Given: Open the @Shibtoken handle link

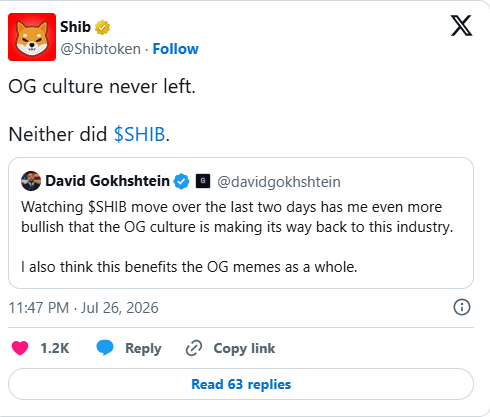Looking at the screenshot, I should coord(101,49).
